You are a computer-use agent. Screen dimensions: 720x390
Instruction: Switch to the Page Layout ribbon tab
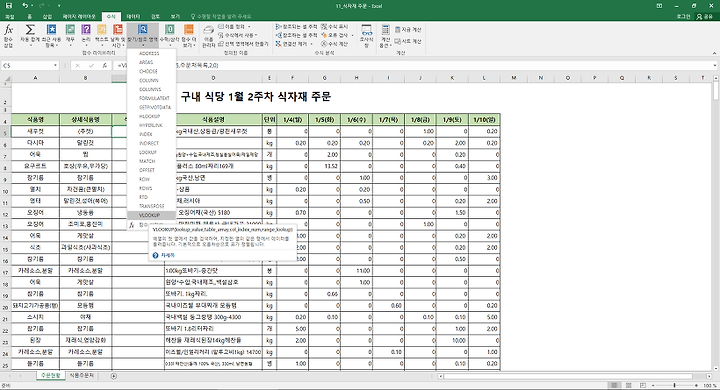point(79,17)
